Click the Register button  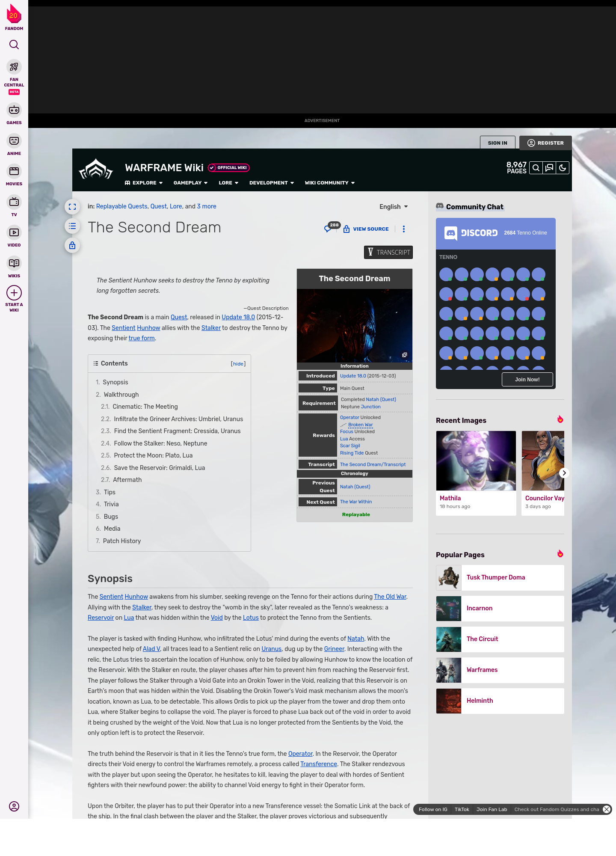point(545,143)
